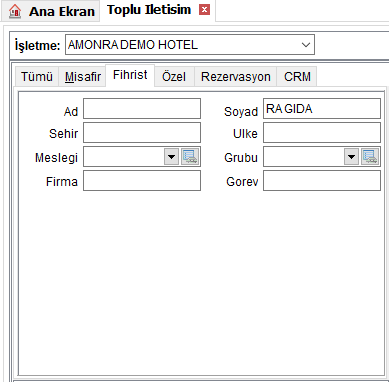Screen dimensions: 389x382
Task: Open the CRM tab
Action: tap(297, 77)
